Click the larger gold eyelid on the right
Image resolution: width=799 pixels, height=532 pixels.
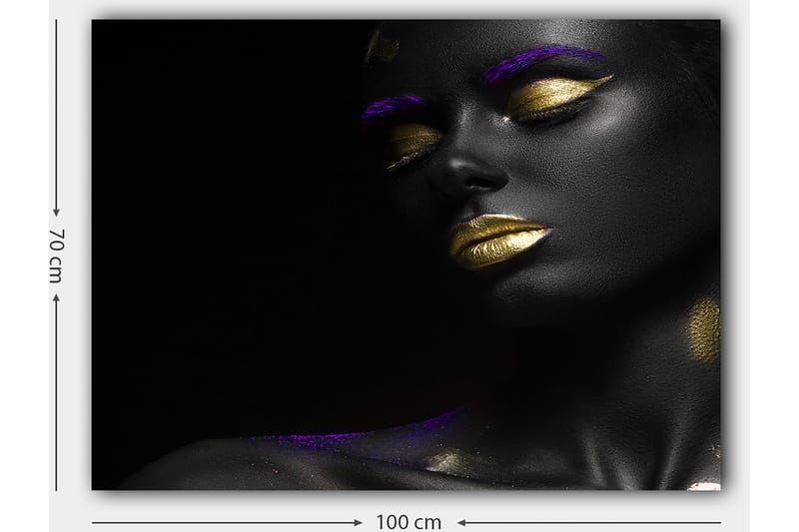(x=555, y=95)
